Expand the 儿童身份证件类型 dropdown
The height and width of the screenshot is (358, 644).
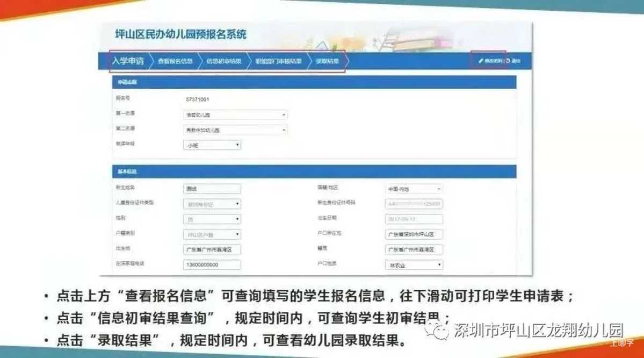tap(212, 204)
